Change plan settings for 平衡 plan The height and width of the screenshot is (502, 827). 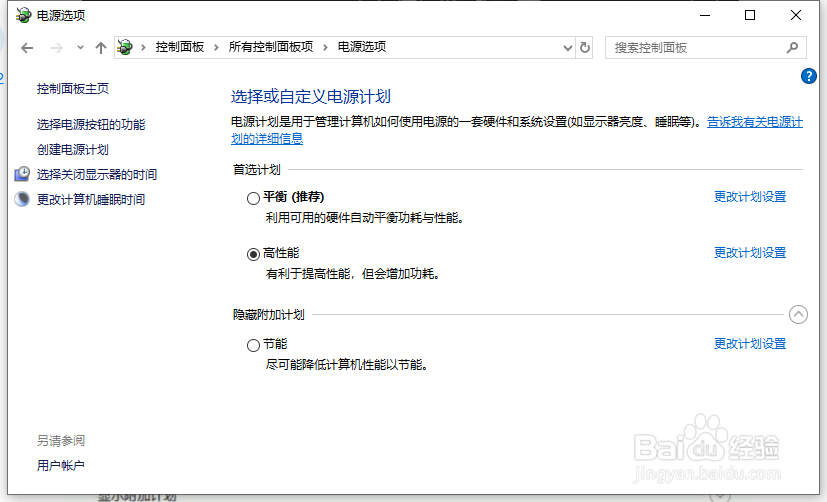point(750,197)
